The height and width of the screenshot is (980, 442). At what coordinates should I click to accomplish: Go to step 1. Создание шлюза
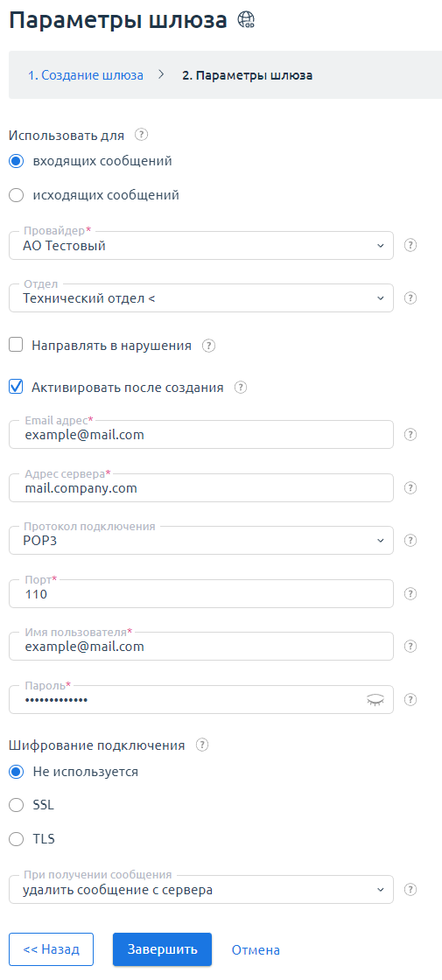86,75
